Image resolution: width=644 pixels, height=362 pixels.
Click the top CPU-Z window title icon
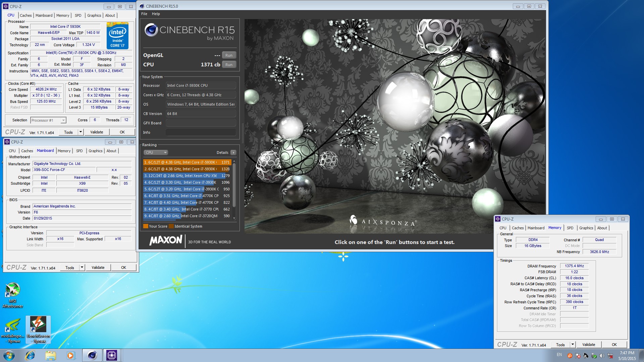tap(5, 6)
